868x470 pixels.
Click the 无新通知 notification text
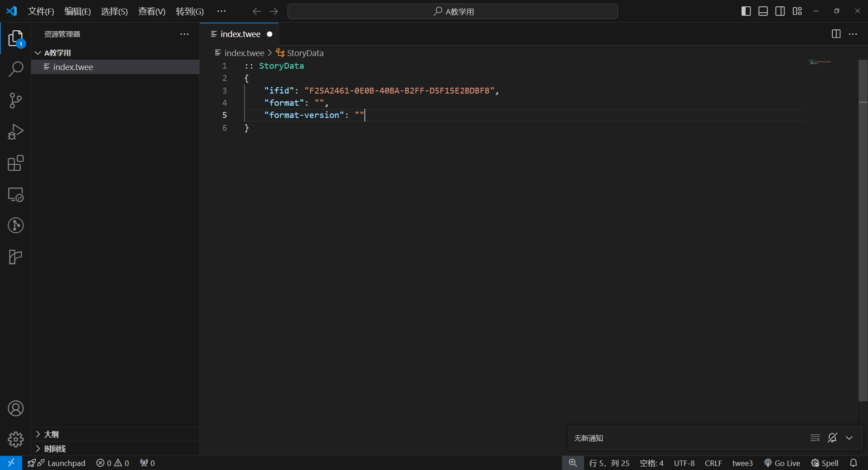[x=589, y=438]
